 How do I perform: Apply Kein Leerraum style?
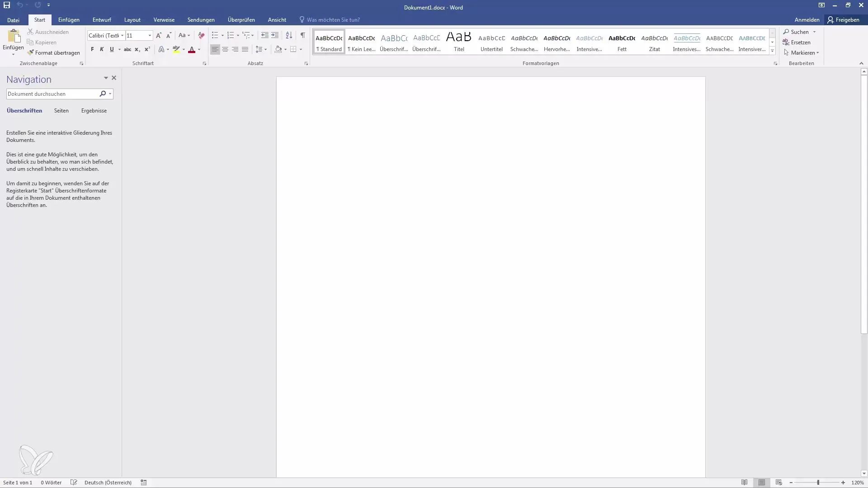(x=362, y=42)
